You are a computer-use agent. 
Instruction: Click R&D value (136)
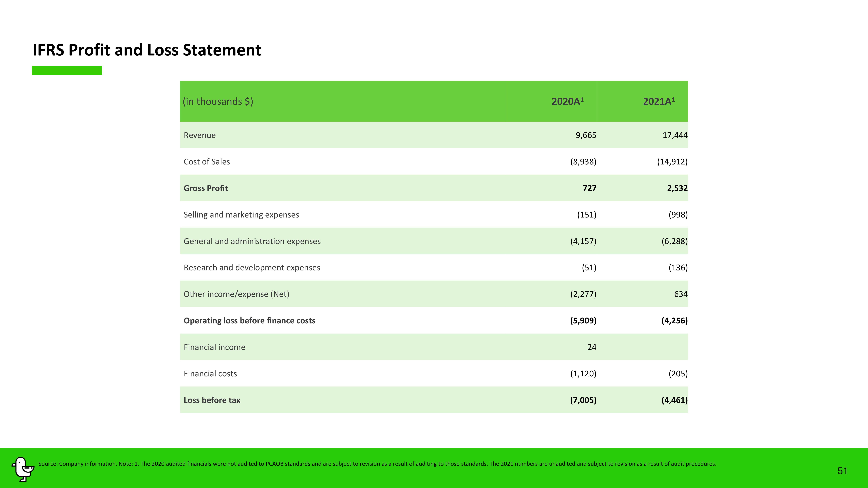(x=678, y=268)
